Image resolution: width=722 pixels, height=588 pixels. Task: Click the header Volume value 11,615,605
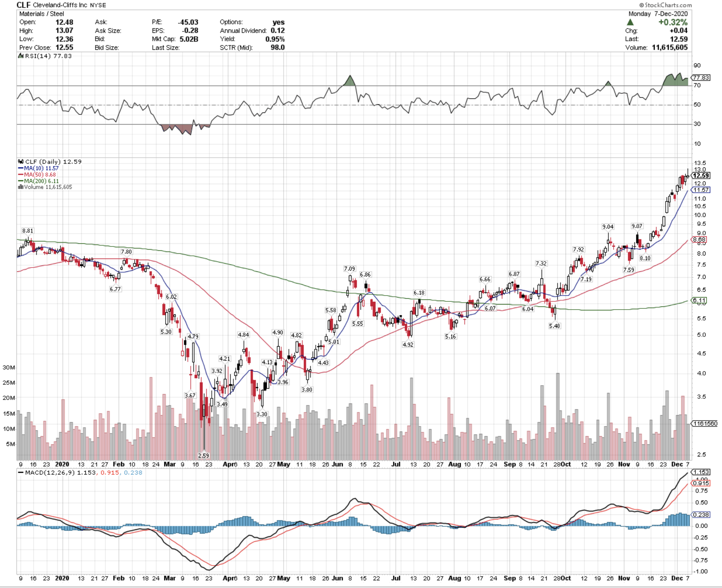click(x=670, y=48)
